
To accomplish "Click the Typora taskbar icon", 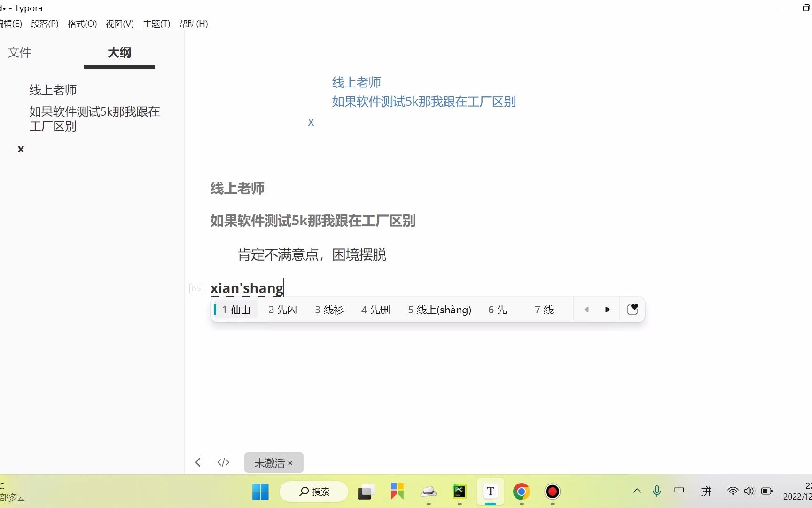I will click(x=491, y=492).
